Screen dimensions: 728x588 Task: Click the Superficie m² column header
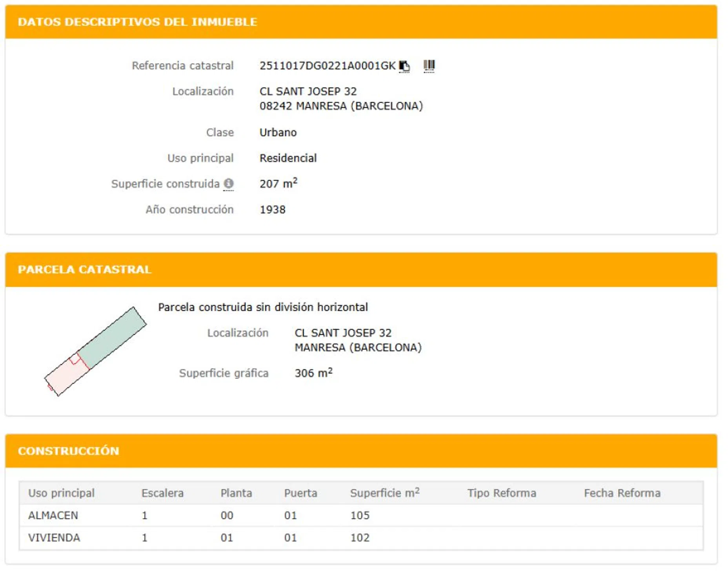tap(384, 493)
